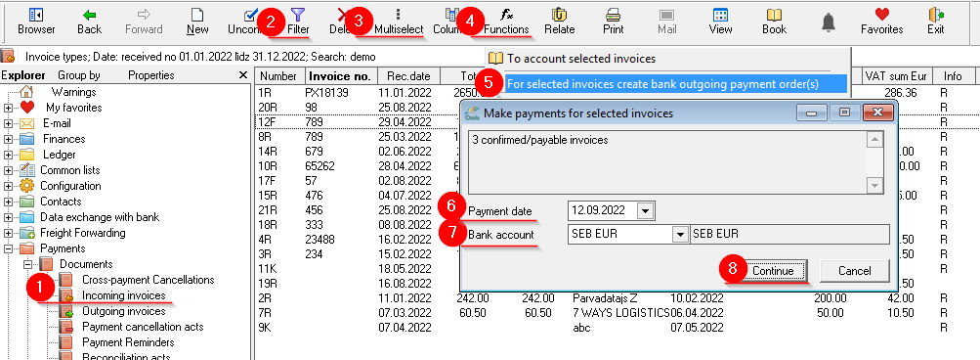
Task: Open the Group by tab
Action: (78, 75)
